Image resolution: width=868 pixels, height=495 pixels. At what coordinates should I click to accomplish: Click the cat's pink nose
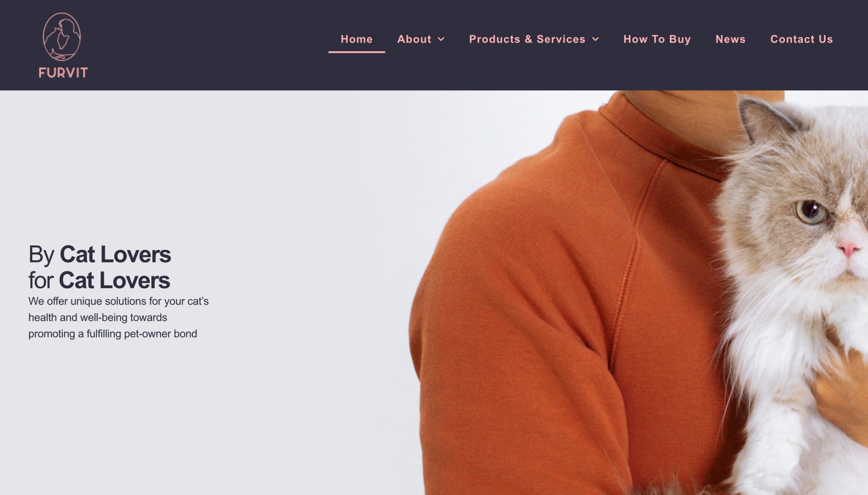click(849, 250)
